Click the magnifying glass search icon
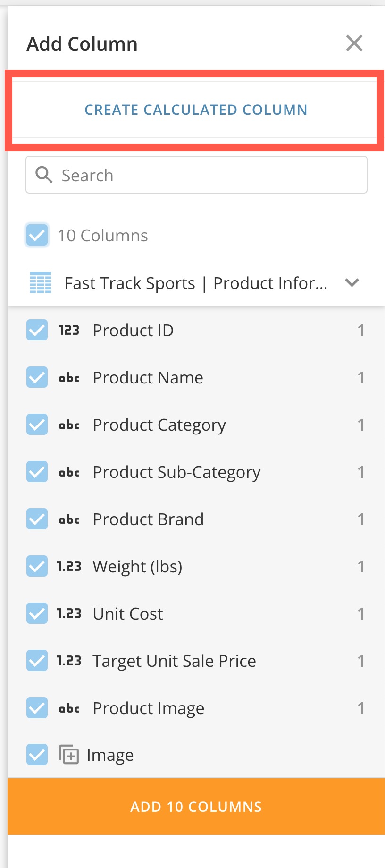The width and height of the screenshot is (385, 868). [44, 175]
